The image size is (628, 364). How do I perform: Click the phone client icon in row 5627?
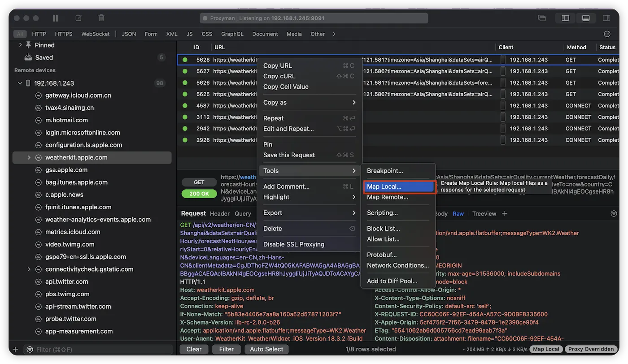coord(503,71)
